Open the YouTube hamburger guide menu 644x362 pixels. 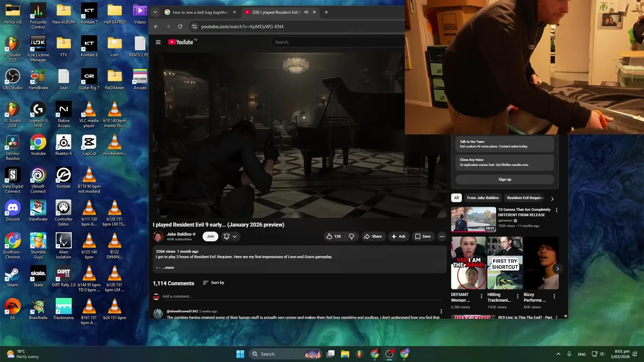click(x=158, y=42)
